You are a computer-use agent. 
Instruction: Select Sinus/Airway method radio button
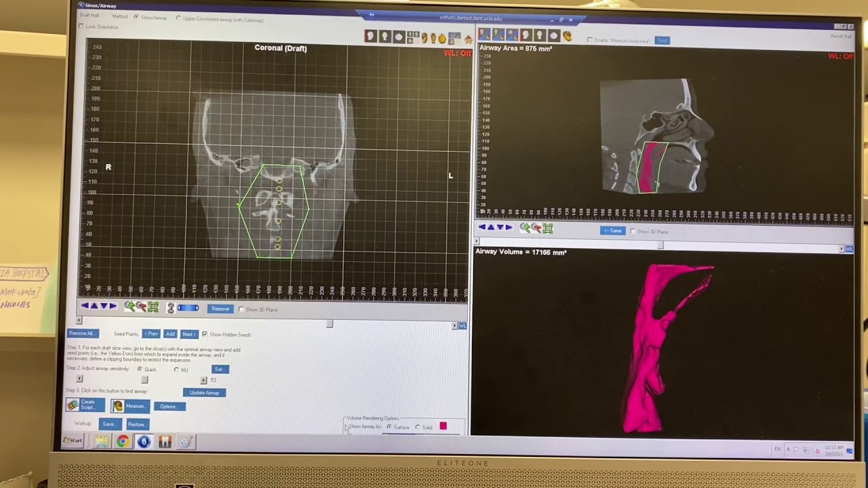click(136, 17)
